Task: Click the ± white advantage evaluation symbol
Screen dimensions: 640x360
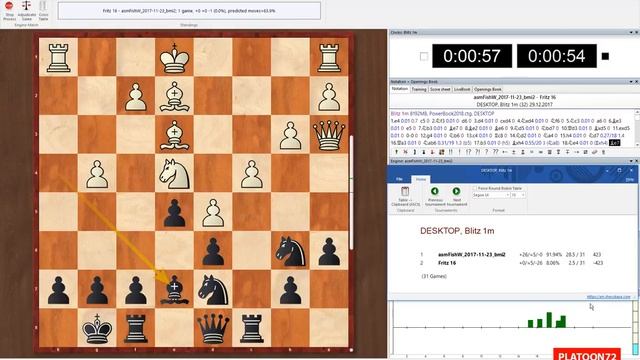Action: (x=513, y=152)
